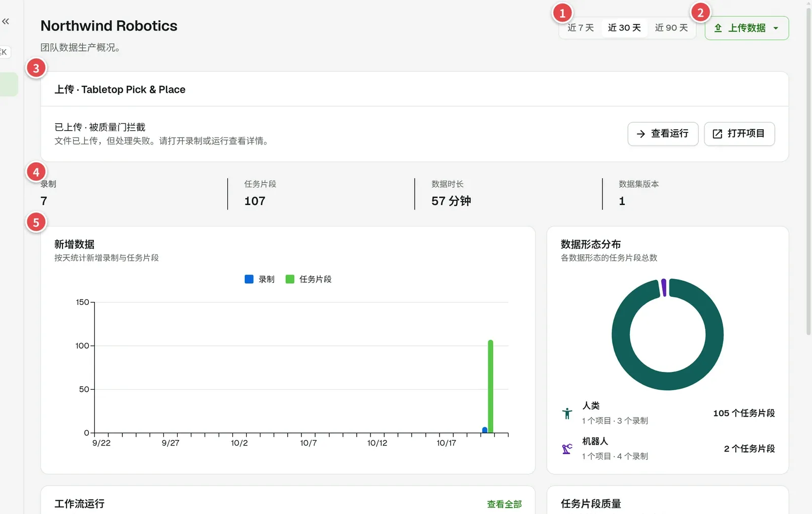Click the 工作流运行 heading
Viewport: 812px width, 514px height.
(79, 504)
